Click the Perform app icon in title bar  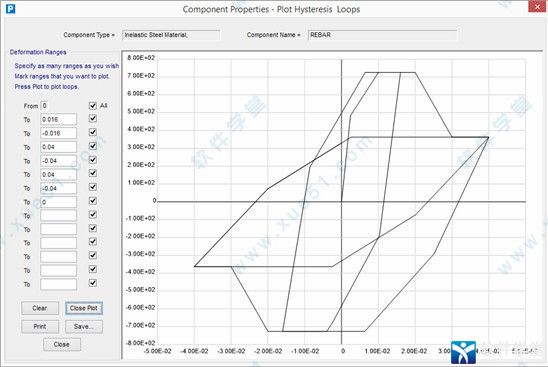pos(10,8)
